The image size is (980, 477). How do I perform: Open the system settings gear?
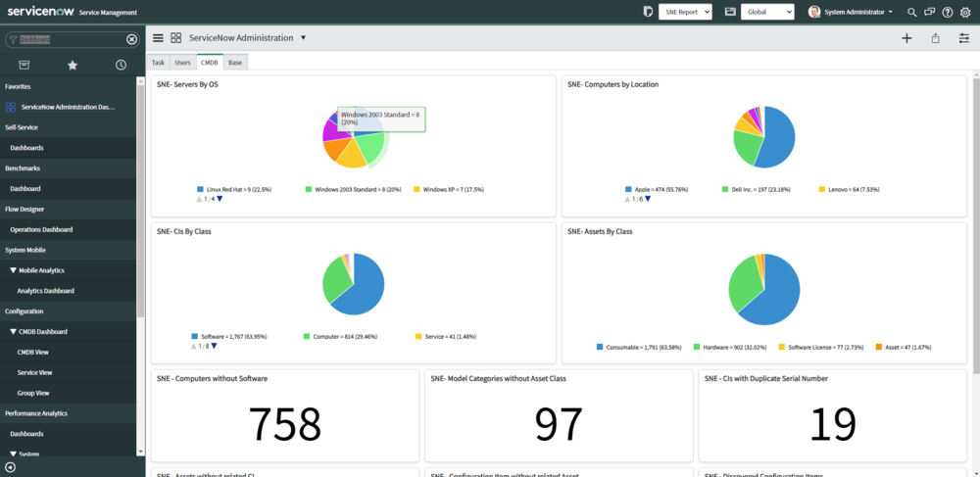tap(965, 13)
